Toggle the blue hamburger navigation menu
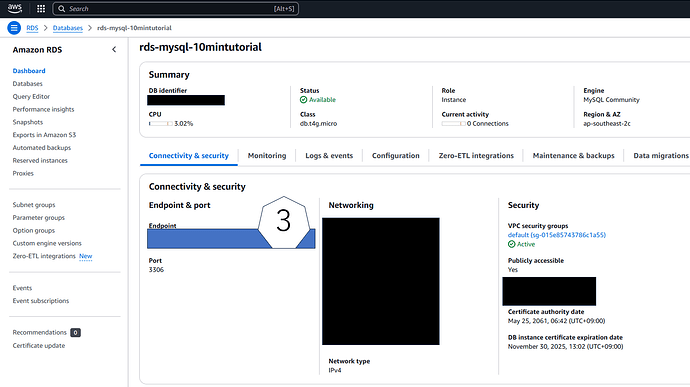Viewport: 690px width, 387px height. (x=14, y=28)
